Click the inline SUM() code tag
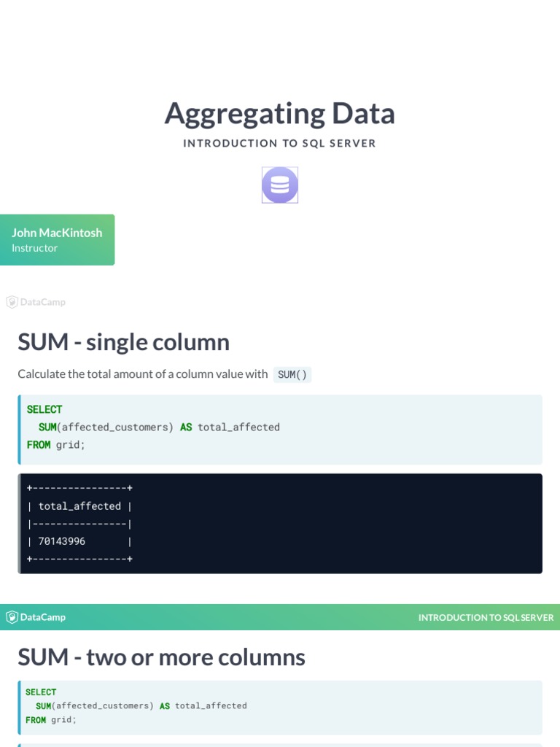This screenshot has height=747, width=560. pos(292,375)
